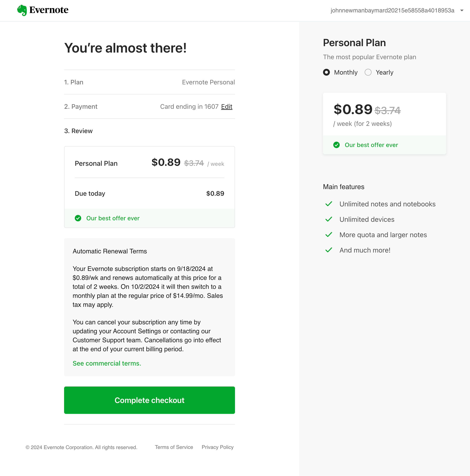Click checkmark beside Unlimited devices
The width and height of the screenshot is (470, 476).
(x=329, y=219)
